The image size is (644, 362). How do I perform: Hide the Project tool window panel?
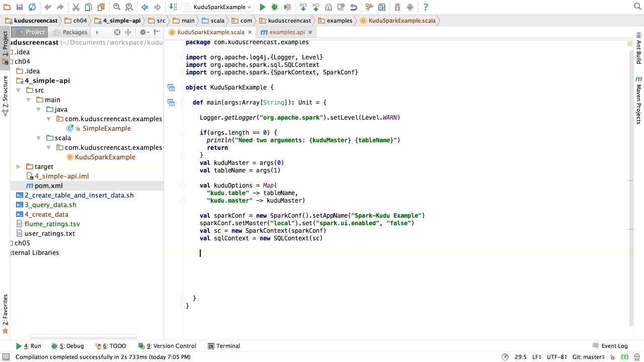(157, 32)
